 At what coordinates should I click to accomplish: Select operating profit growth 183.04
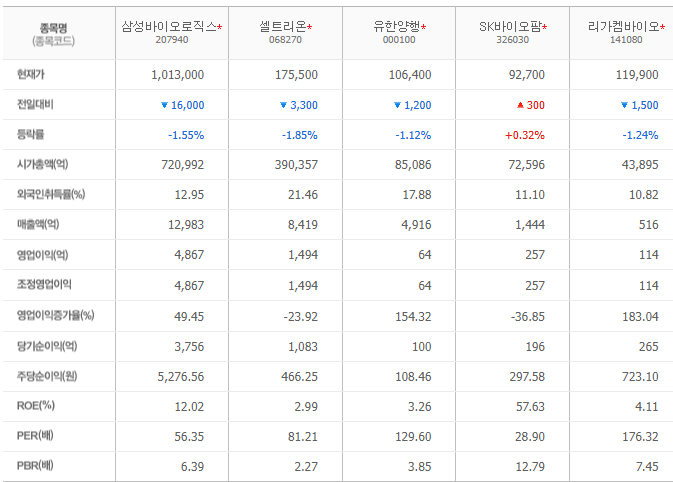(640, 317)
